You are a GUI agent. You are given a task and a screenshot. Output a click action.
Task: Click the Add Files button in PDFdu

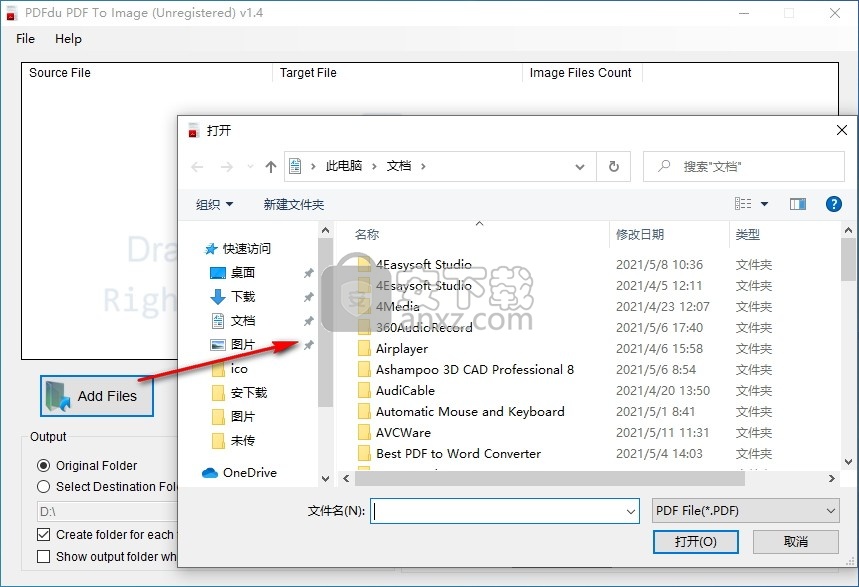click(97, 396)
